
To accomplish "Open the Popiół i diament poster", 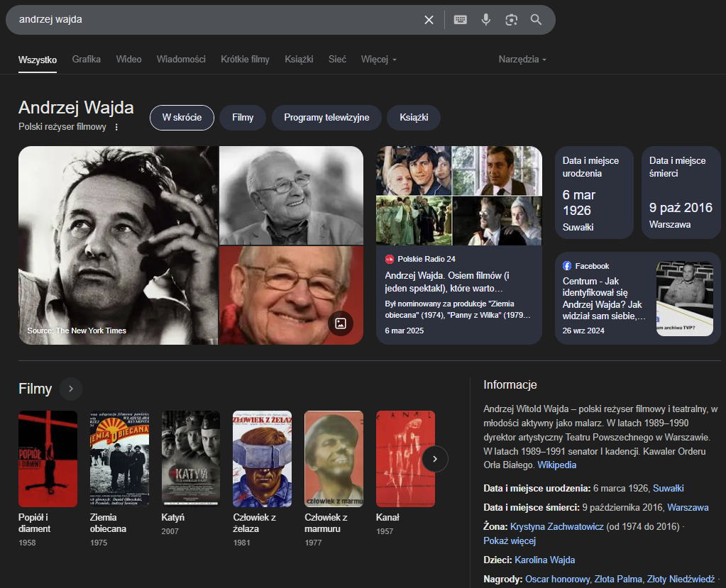I will (x=48, y=459).
